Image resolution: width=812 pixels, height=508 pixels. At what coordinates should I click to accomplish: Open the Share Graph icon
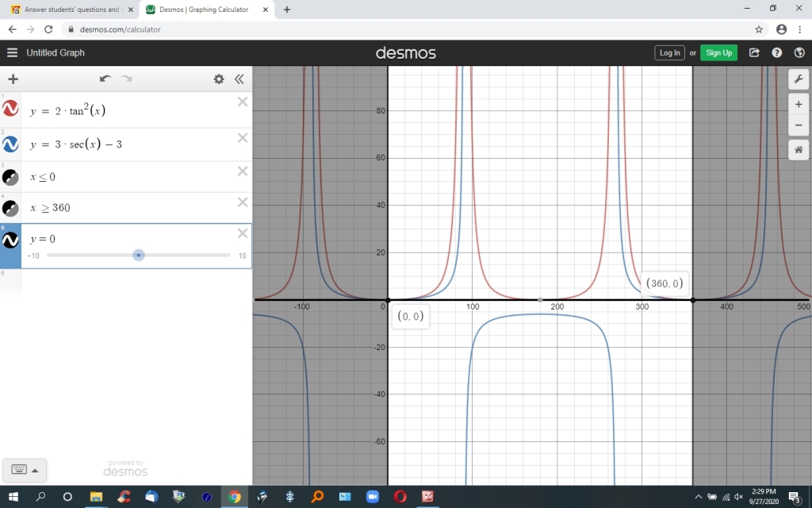pos(754,52)
